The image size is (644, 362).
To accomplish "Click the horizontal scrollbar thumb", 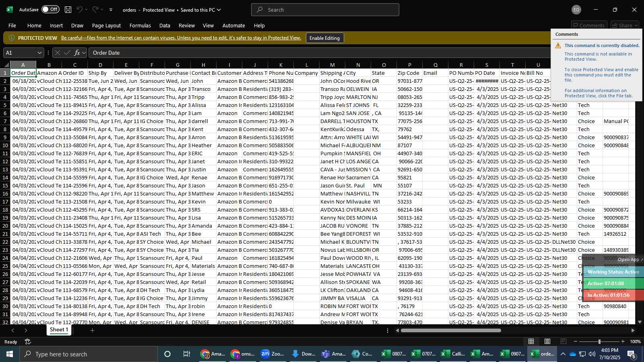I will (x=451, y=331).
